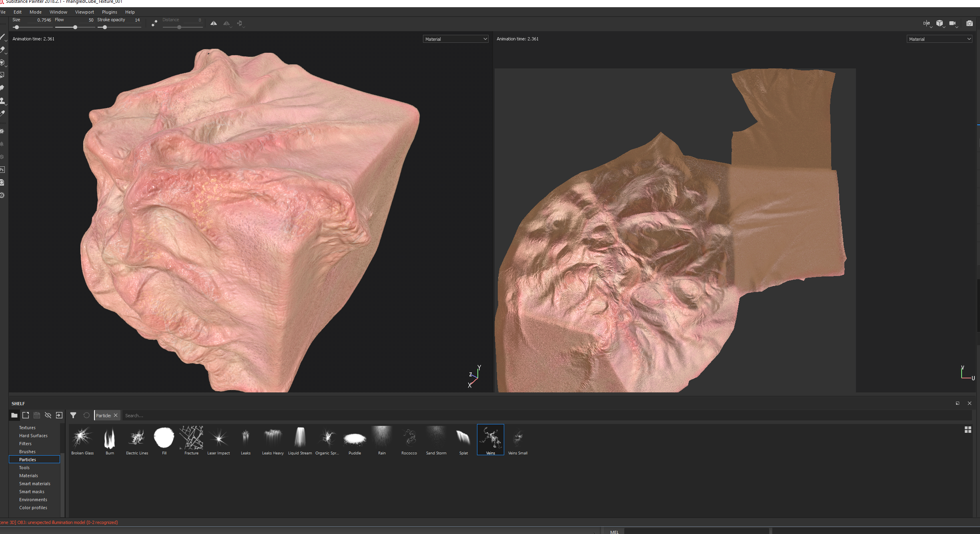The width and height of the screenshot is (980, 534).
Task: Select Smart materials shelf category
Action: [x=35, y=484]
